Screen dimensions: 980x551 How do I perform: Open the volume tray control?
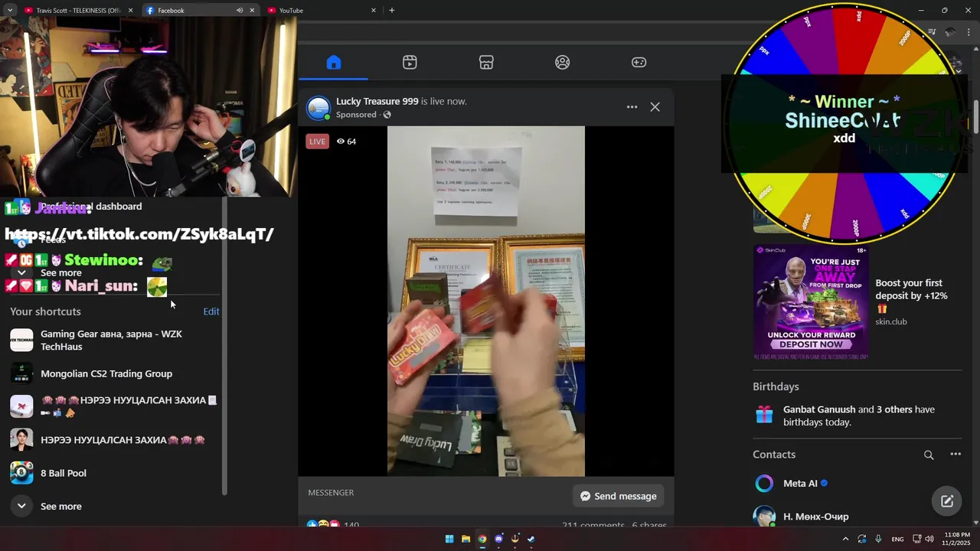click(x=929, y=539)
